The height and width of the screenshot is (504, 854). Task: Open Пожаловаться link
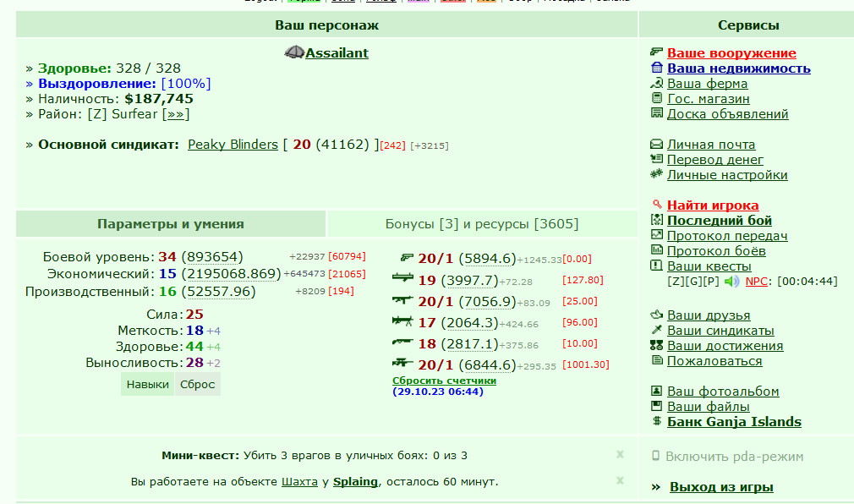714,361
